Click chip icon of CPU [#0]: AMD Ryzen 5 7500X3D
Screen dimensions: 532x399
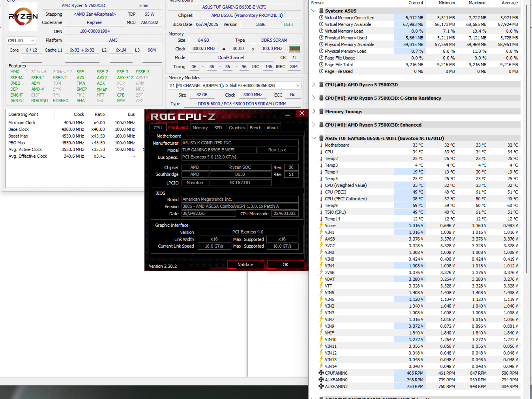click(321, 84)
